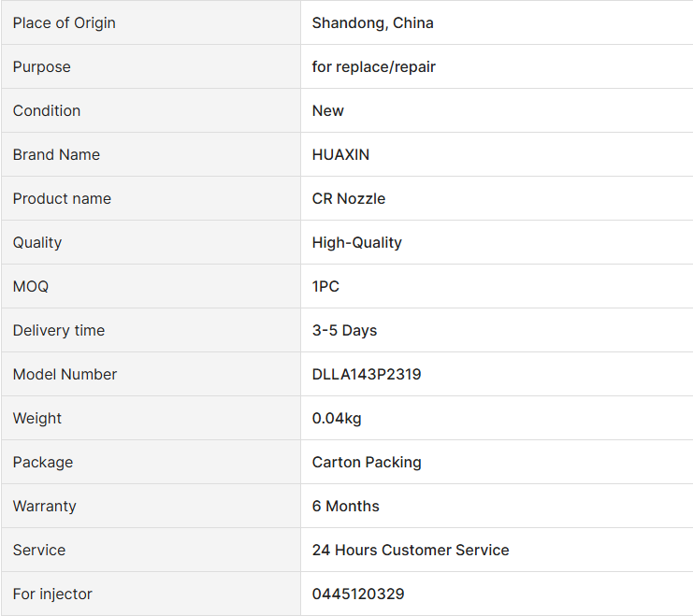Click the Weight 0.04kg value
The height and width of the screenshot is (616, 693).
(337, 418)
